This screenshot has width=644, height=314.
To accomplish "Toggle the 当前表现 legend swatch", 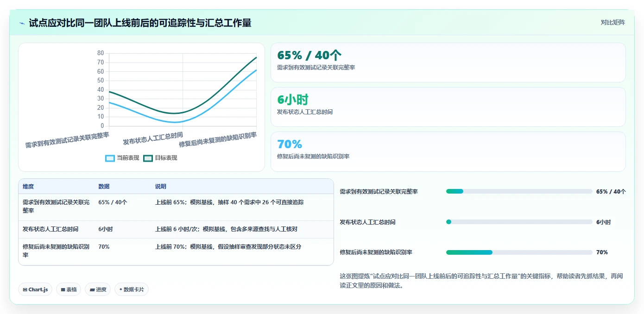I will tap(110, 158).
